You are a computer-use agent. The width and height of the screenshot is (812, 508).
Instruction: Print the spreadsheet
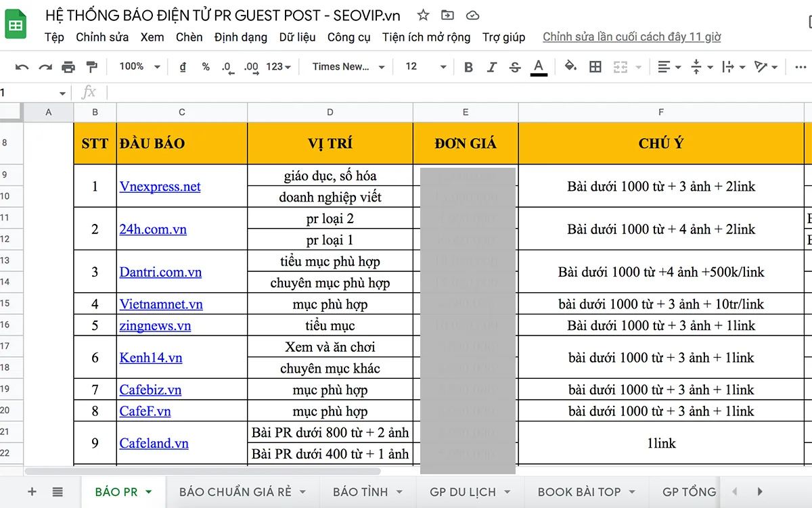[x=68, y=67]
